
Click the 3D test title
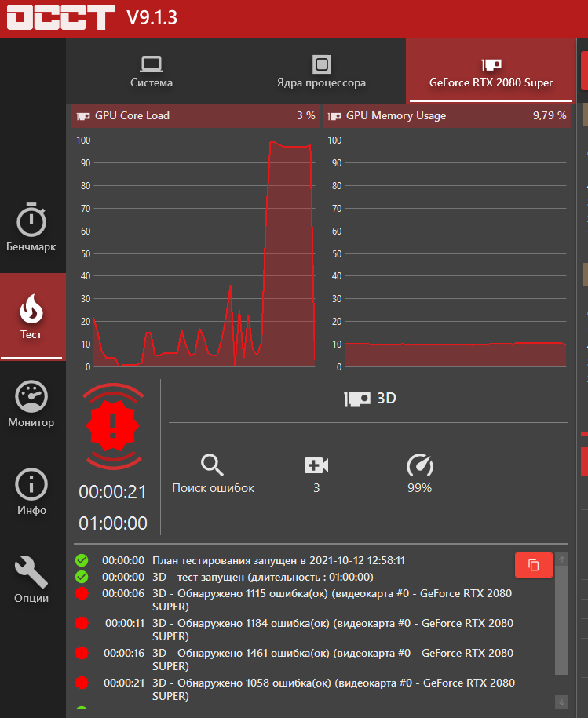pos(370,399)
